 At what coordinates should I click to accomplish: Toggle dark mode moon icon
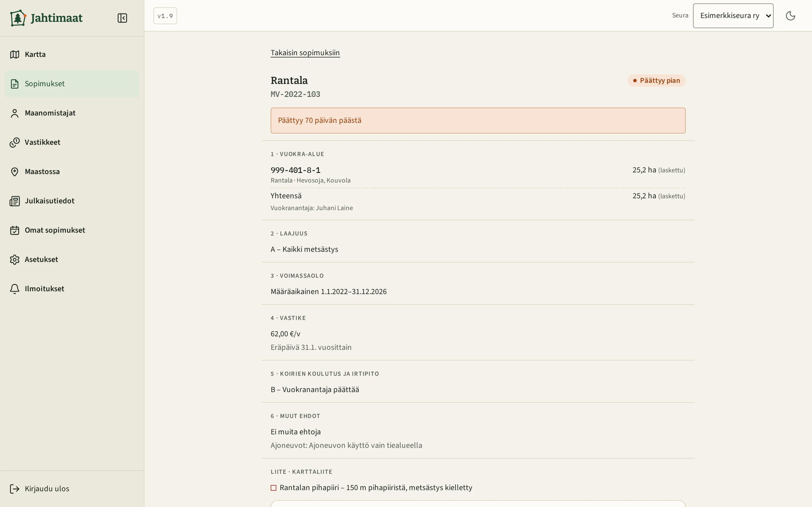point(791,16)
